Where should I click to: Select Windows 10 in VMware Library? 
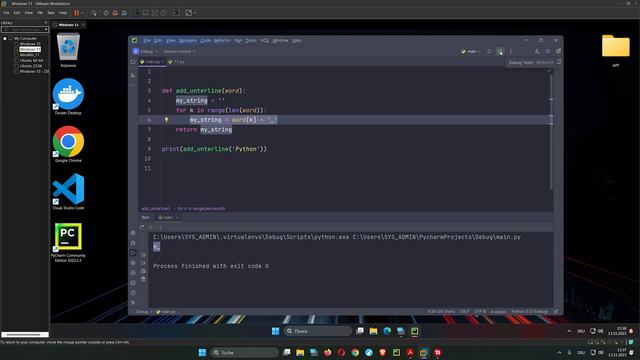tap(30, 44)
